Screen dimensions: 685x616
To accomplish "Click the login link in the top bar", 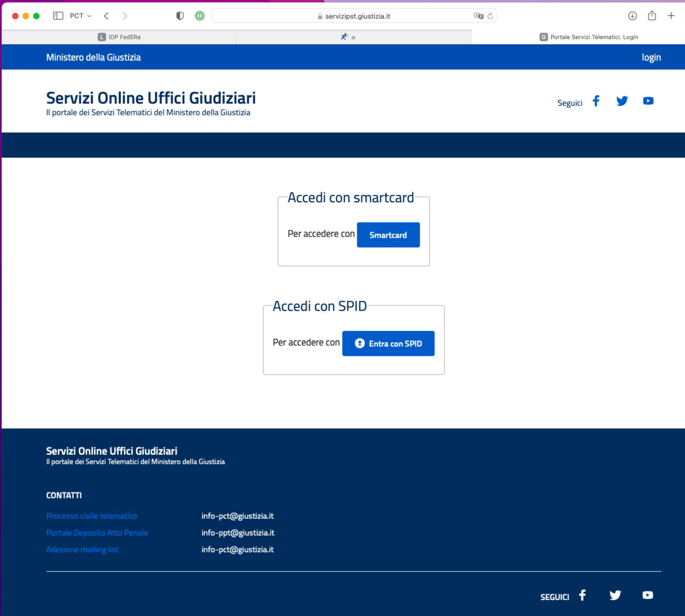I will pyautogui.click(x=651, y=58).
